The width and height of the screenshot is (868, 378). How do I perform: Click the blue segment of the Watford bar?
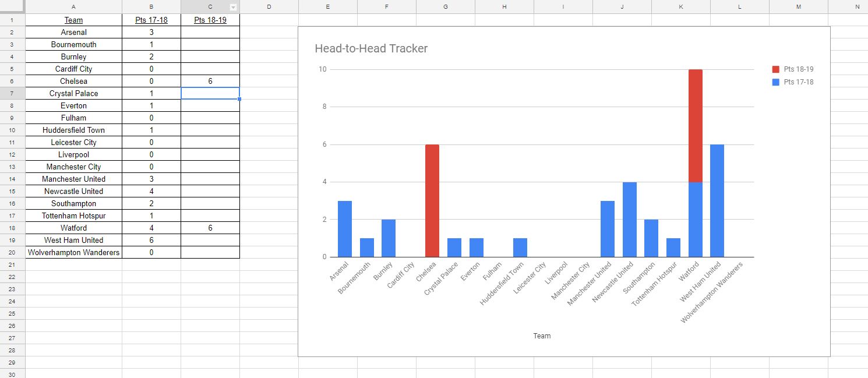coord(696,220)
